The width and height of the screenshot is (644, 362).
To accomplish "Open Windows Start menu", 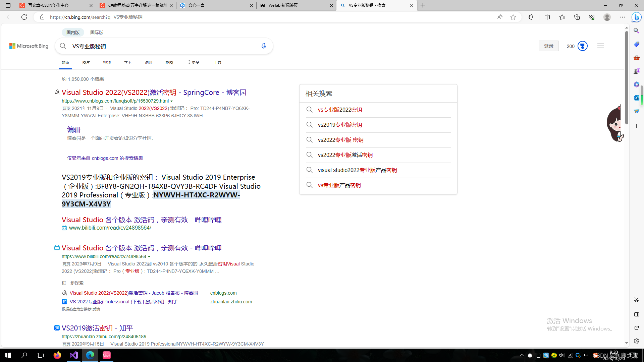I will click(8, 355).
